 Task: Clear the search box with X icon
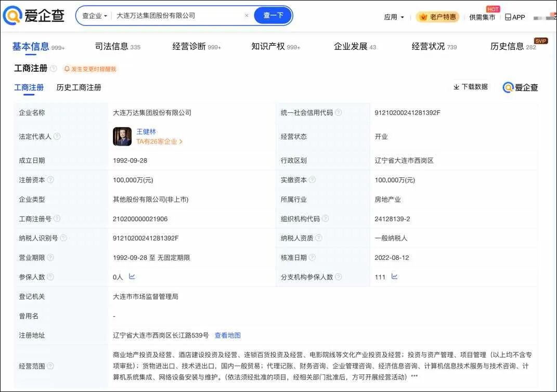pos(247,15)
